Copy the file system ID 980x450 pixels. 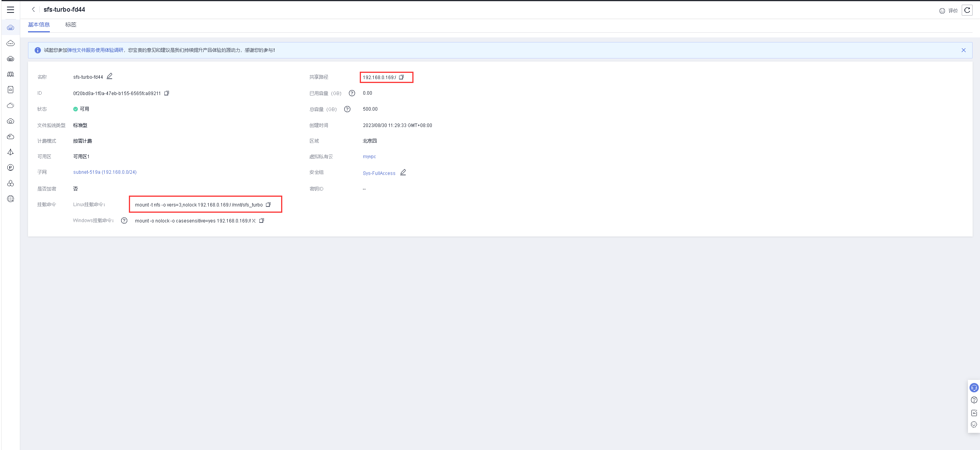click(x=167, y=93)
